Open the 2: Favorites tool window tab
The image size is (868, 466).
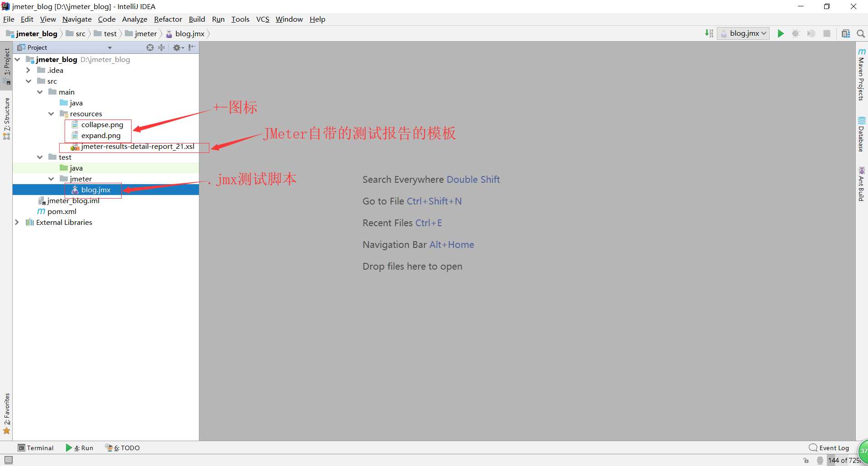click(x=7, y=414)
